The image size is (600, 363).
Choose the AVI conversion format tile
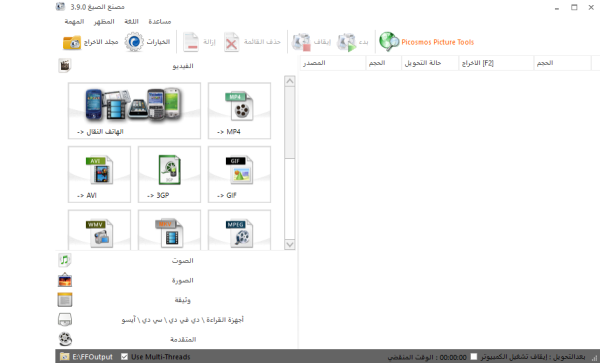99,174
